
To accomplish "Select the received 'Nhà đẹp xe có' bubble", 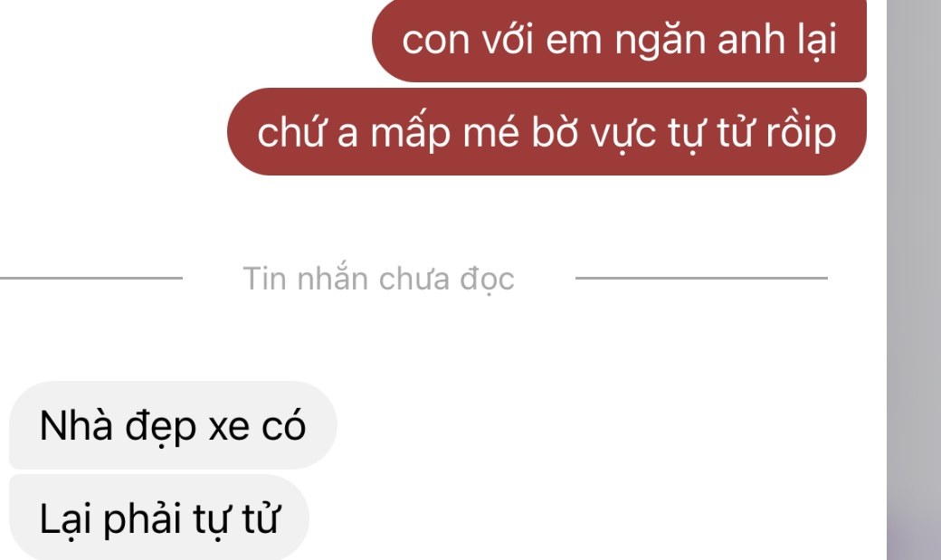I will [173, 425].
